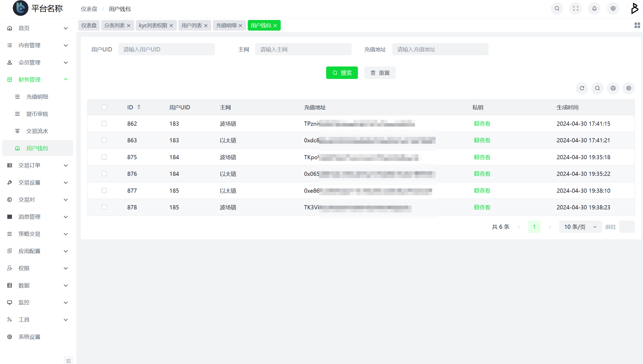
Task: View private key for ID 876
Action: tap(482, 174)
